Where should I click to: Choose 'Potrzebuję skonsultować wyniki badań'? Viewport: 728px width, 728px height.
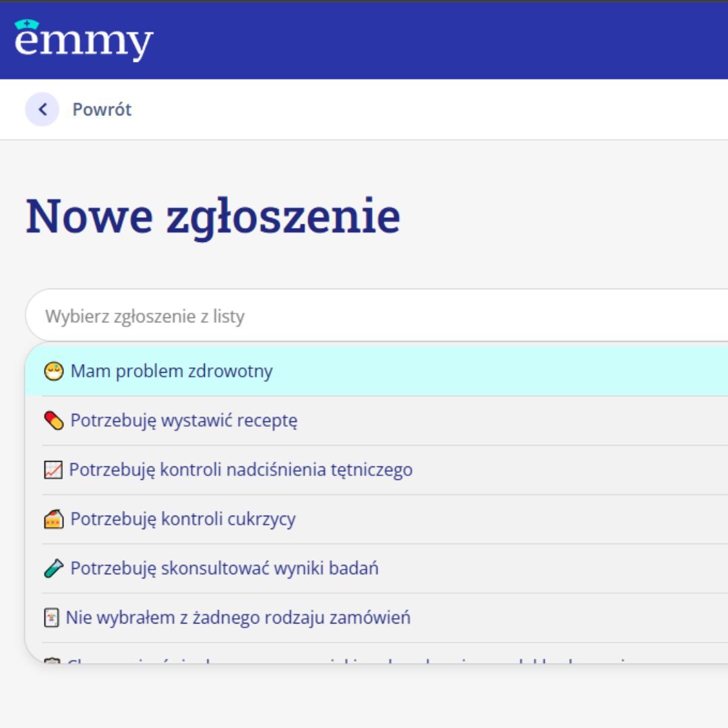tap(224, 568)
